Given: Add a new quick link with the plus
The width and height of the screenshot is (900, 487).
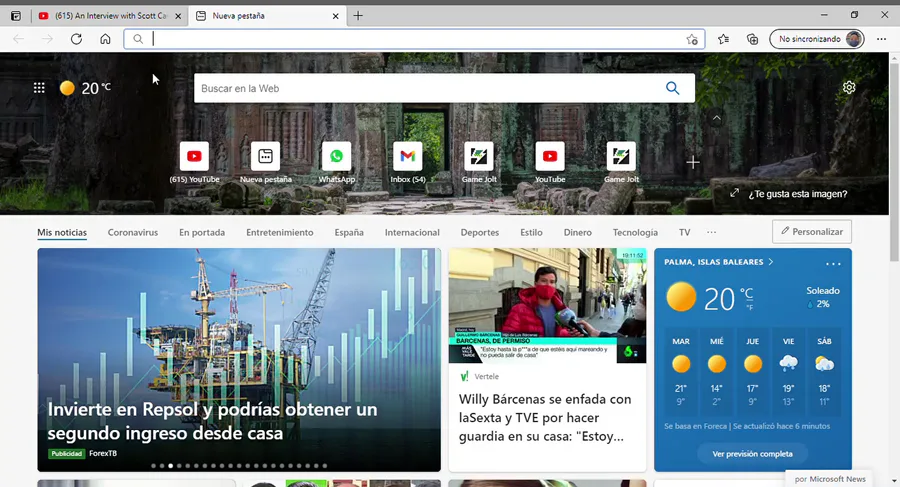Looking at the screenshot, I should click(x=693, y=163).
